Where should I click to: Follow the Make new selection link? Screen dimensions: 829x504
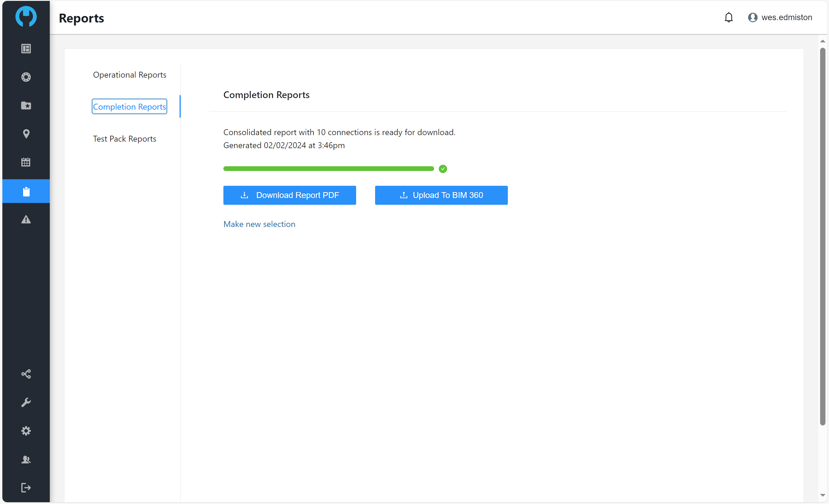tap(259, 224)
